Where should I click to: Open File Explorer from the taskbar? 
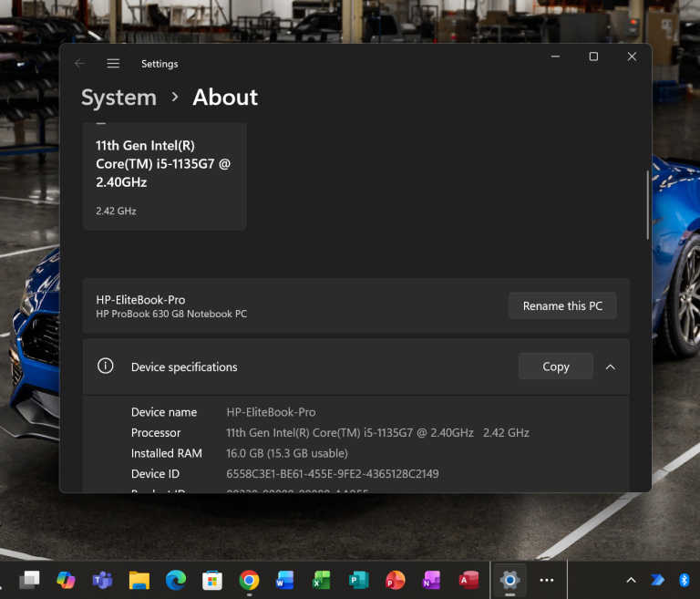[x=139, y=580]
